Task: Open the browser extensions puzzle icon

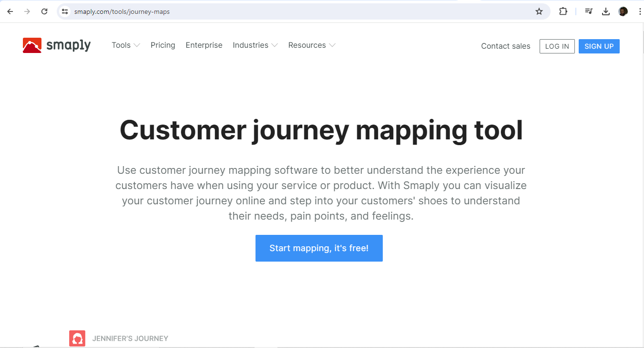Action: coord(563,11)
